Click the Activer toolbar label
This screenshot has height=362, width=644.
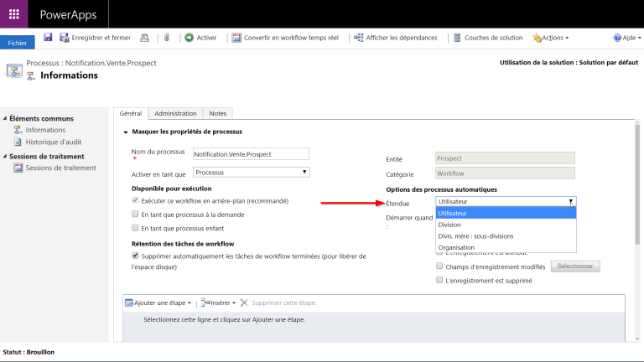206,38
